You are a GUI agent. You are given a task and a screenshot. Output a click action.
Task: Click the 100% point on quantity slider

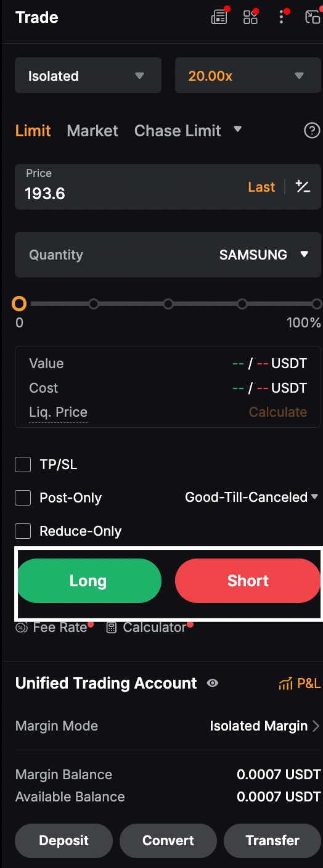point(317,304)
